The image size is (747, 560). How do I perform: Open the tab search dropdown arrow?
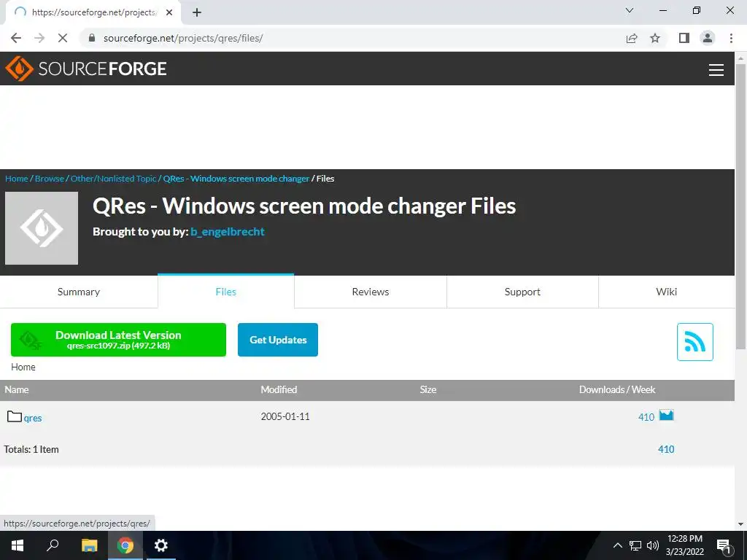(630, 10)
